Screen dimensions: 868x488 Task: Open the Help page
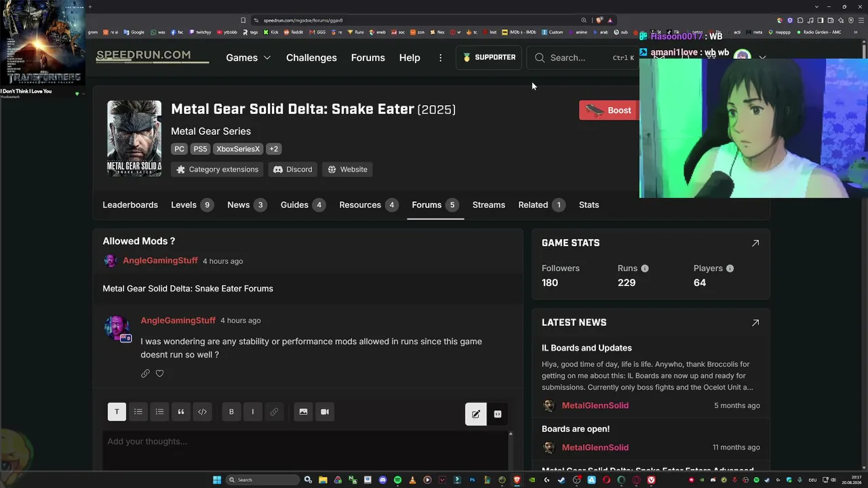coord(410,58)
